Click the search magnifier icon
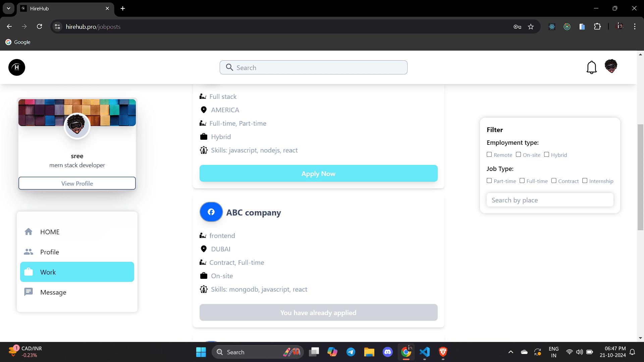This screenshot has height=362, width=644. click(x=229, y=67)
